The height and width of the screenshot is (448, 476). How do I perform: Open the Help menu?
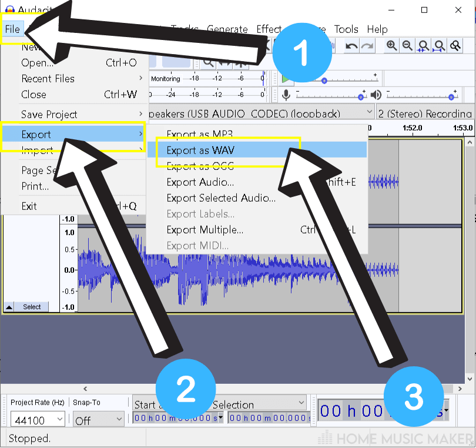(x=377, y=29)
